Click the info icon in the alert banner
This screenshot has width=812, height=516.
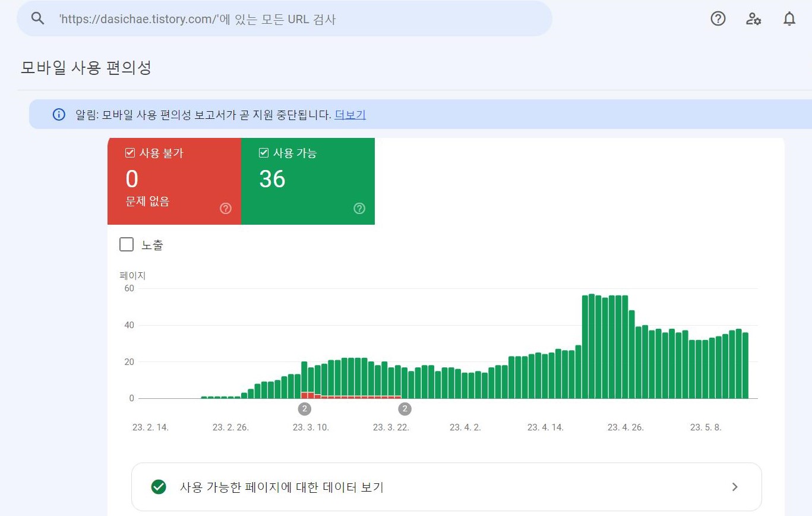(x=58, y=114)
